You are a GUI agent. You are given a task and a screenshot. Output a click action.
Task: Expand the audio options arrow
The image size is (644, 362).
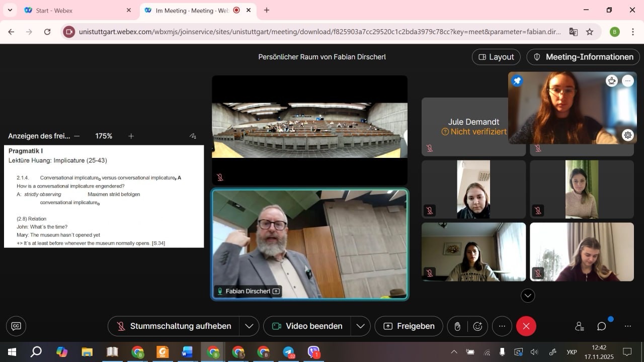coord(249,326)
